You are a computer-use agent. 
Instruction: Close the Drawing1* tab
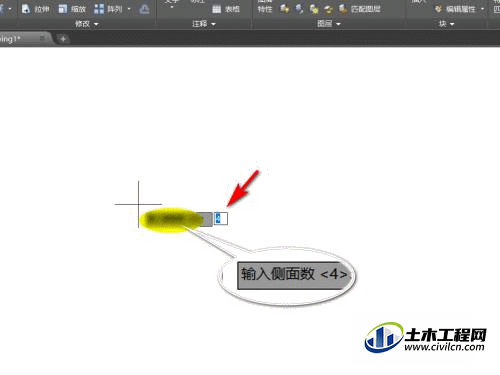(x=42, y=39)
